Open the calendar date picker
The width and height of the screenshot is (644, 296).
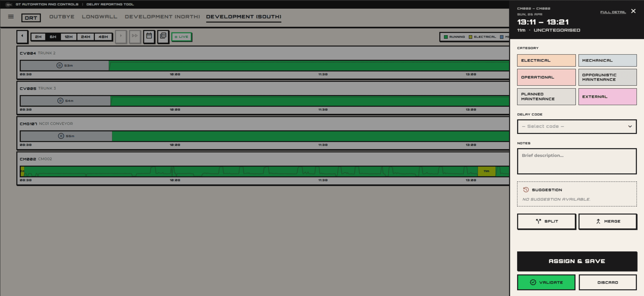click(149, 37)
